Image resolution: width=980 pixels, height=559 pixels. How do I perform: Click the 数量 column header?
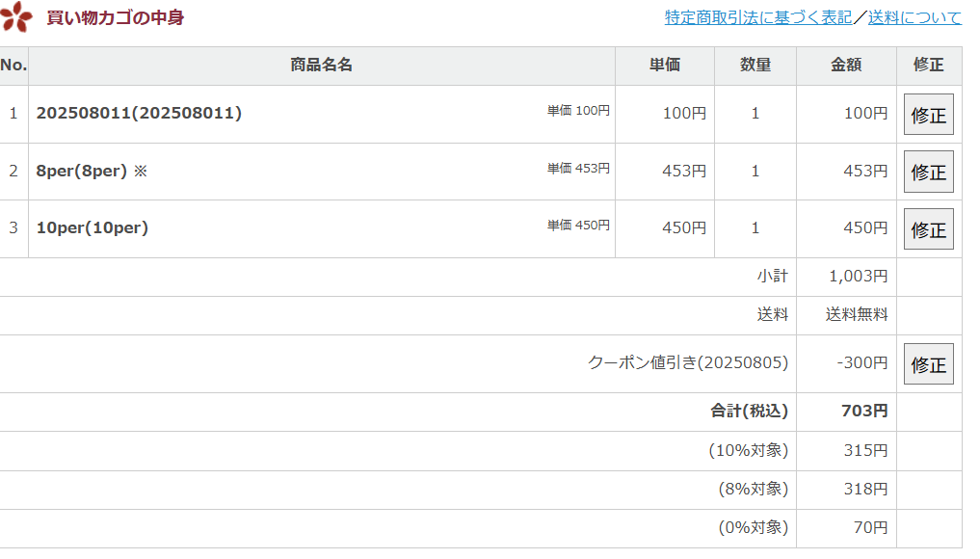(x=755, y=66)
